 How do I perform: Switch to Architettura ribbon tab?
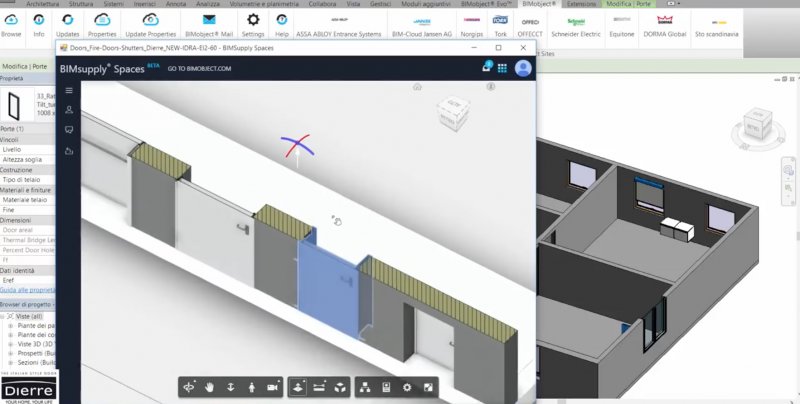click(42, 4)
